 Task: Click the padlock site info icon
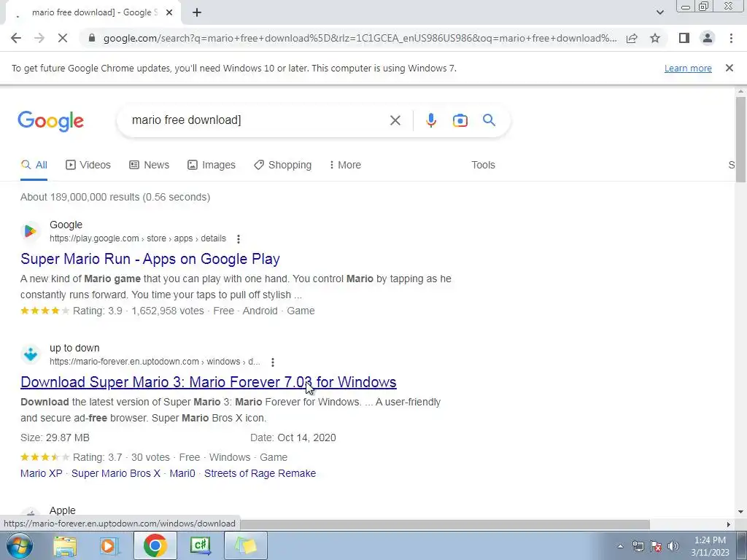click(x=92, y=38)
